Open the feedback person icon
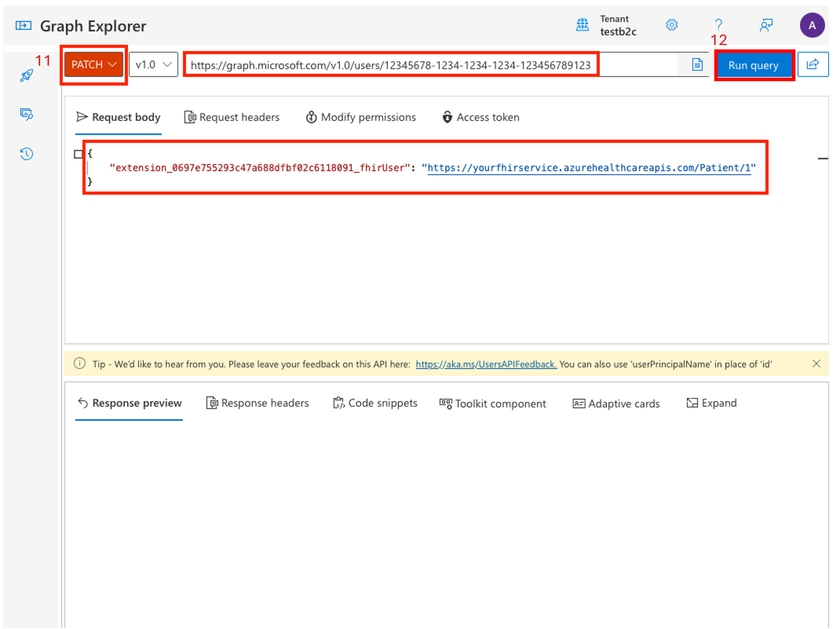 [766, 25]
